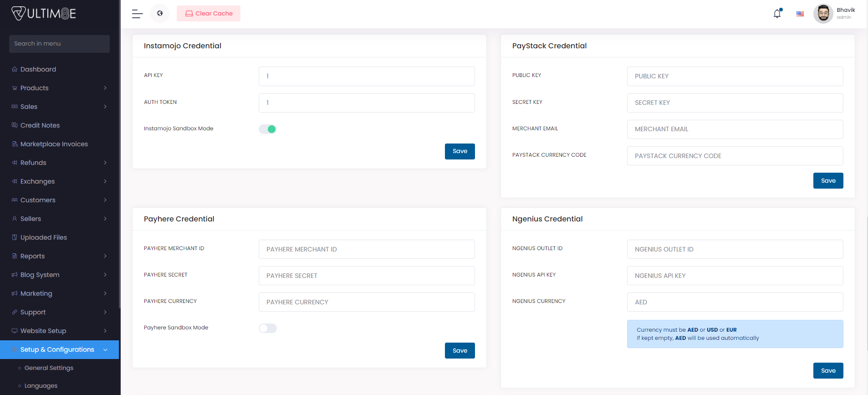
Task: Click the Instamojo API KEY field
Action: point(367,76)
